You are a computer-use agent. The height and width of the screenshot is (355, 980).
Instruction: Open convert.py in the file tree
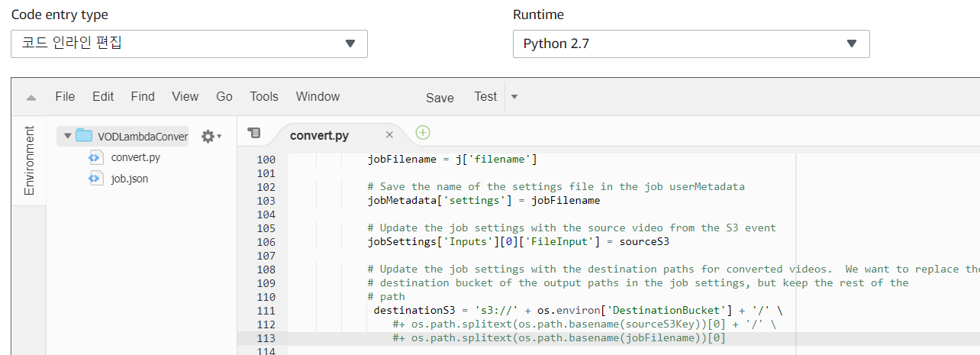click(135, 157)
